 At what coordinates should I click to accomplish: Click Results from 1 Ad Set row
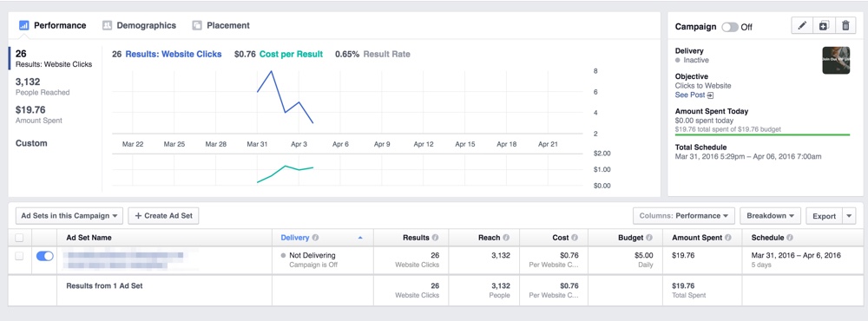(105, 285)
